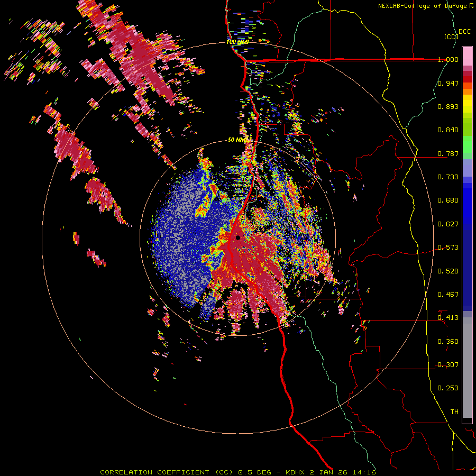
Task: Select the 0.307 scale value
Action: click(x=448, y=365)
